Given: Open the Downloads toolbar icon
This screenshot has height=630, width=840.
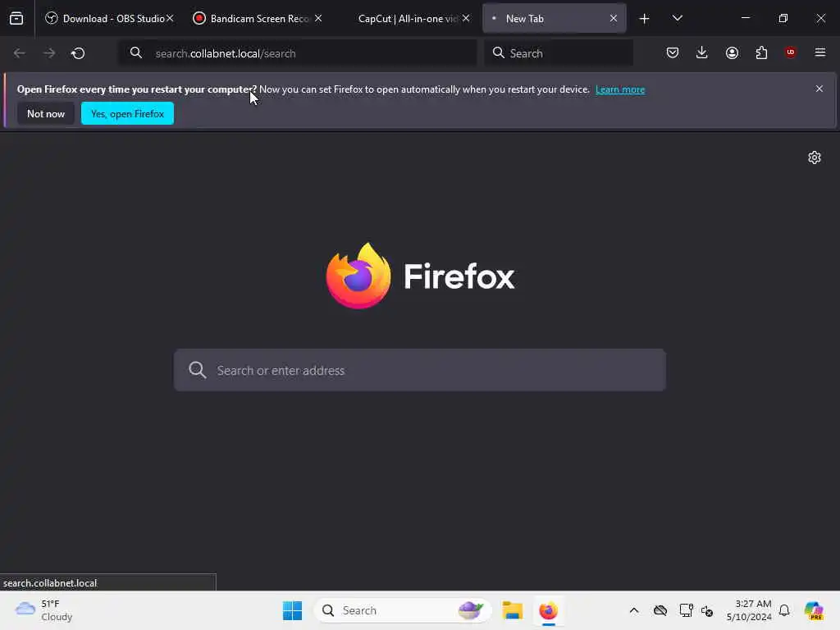Looking at the screenshot, I should coord(702,52).
